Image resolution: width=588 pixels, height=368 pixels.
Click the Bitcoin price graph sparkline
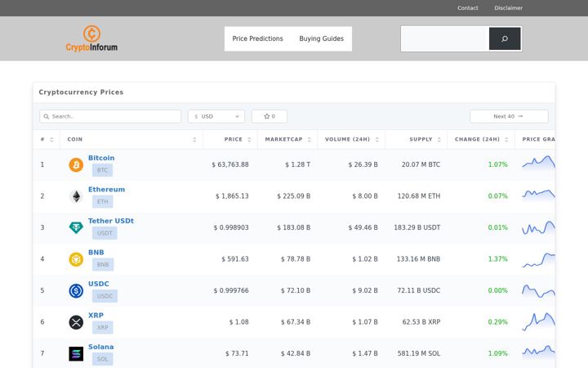point(538,162)
